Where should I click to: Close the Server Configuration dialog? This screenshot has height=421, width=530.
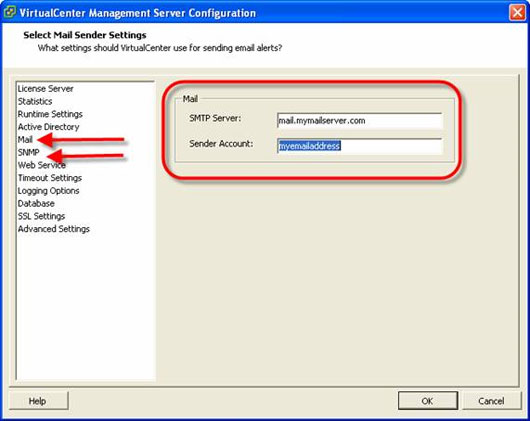pyautogui.click(x=517, y=13)
